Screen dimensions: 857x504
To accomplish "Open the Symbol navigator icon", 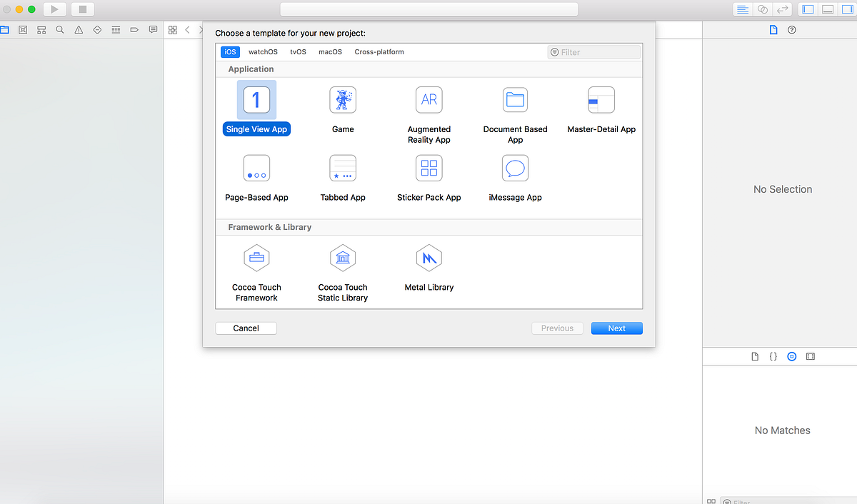I will coord(41,29).
